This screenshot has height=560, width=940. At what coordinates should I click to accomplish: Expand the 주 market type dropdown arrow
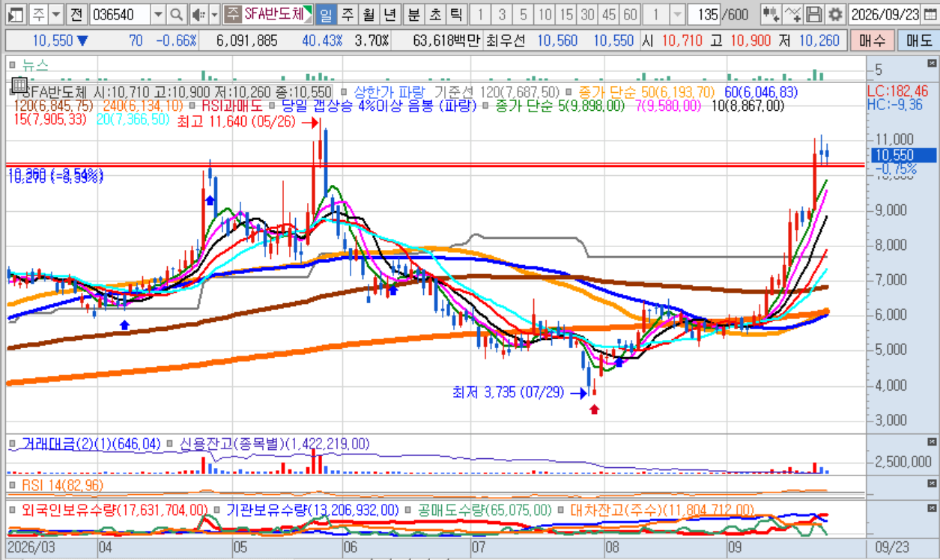(58, 14)
